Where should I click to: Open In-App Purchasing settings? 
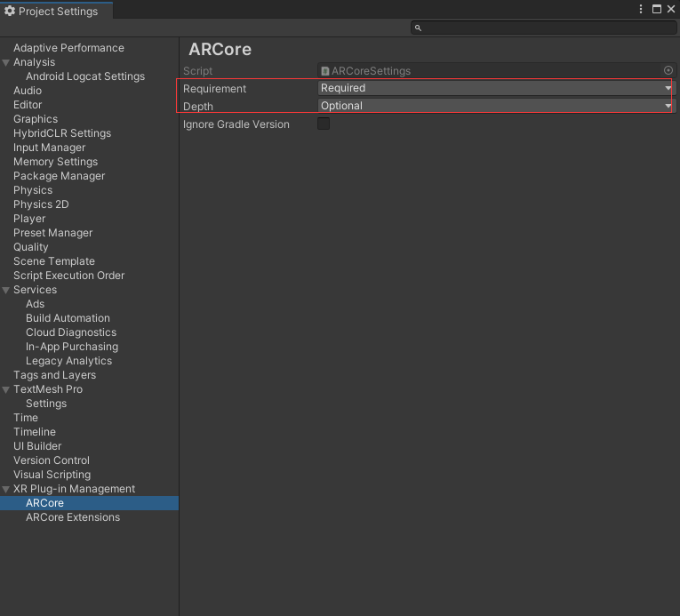point(72,347)
